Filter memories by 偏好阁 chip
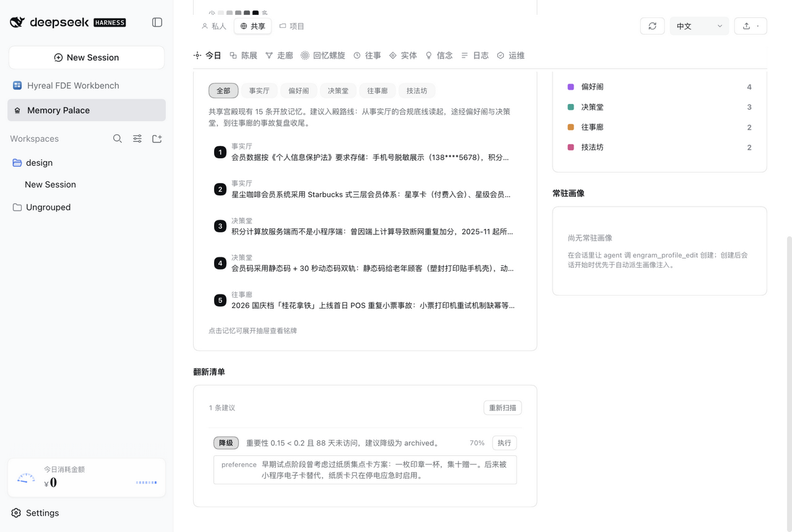This screenshot has width=792, height=532. 298,91
